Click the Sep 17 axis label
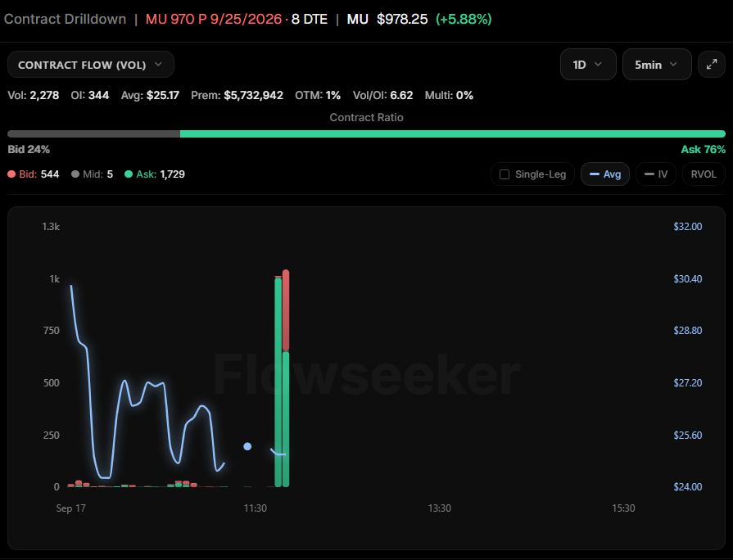Image resolution: width=733 pixels, height=560 pixels. pos(71,508)
